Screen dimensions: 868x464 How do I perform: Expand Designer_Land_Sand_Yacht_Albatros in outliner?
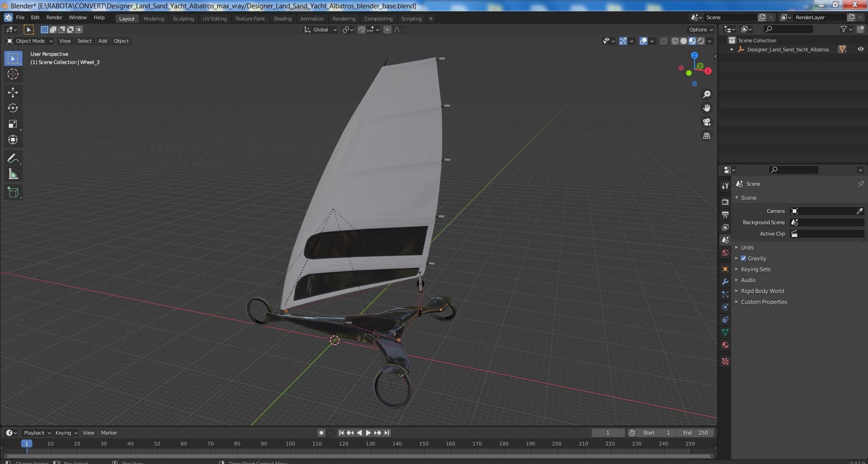(732, 49)
